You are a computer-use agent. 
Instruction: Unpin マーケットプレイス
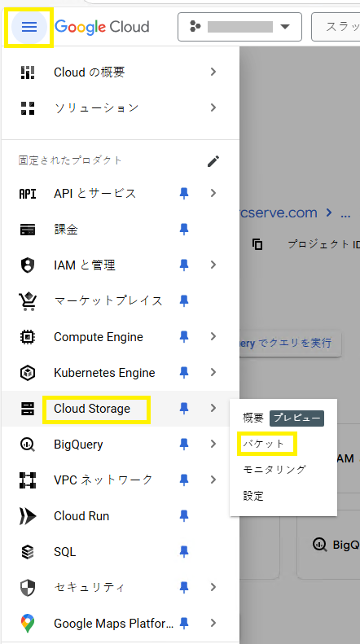[x=184, y=301]
